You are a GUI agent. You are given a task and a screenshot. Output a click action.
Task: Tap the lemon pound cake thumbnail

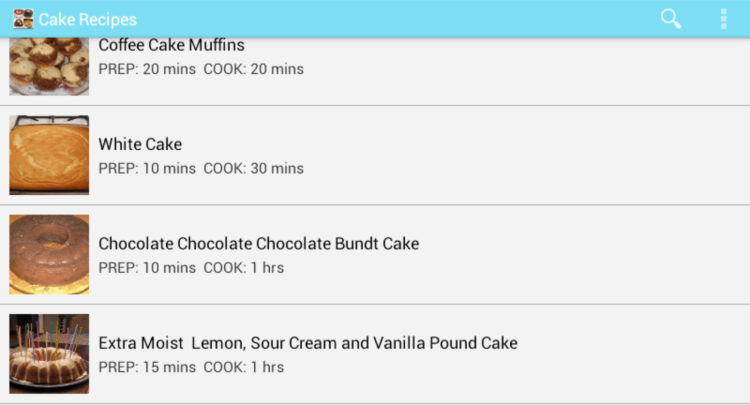(x=49, y=353)
